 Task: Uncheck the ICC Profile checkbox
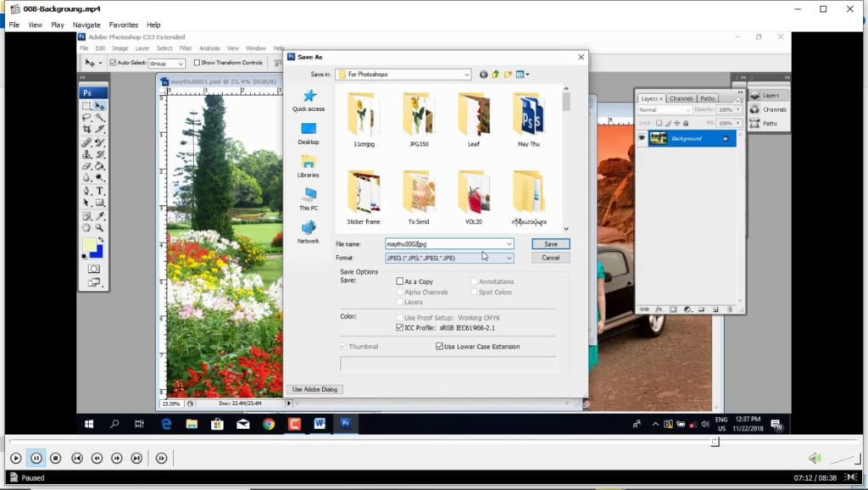pos(400,328)
